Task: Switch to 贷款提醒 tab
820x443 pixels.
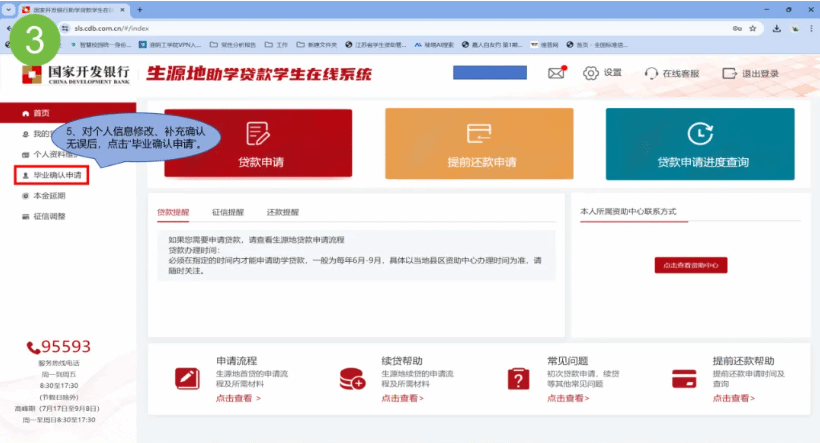Action: (173, 212)
